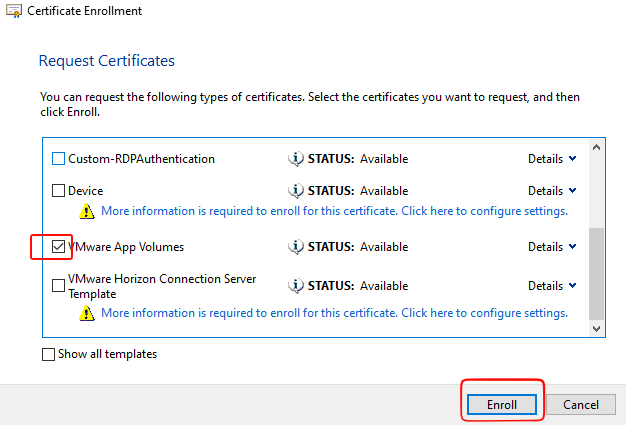Click the Device label text
The width and height of the screenshot is (626, 426).
[x=85, y=191]
